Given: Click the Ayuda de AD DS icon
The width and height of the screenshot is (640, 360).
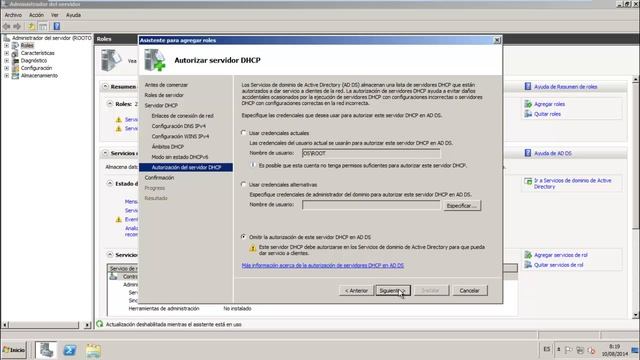Looking at the screenshot, I should pos(528,153).
